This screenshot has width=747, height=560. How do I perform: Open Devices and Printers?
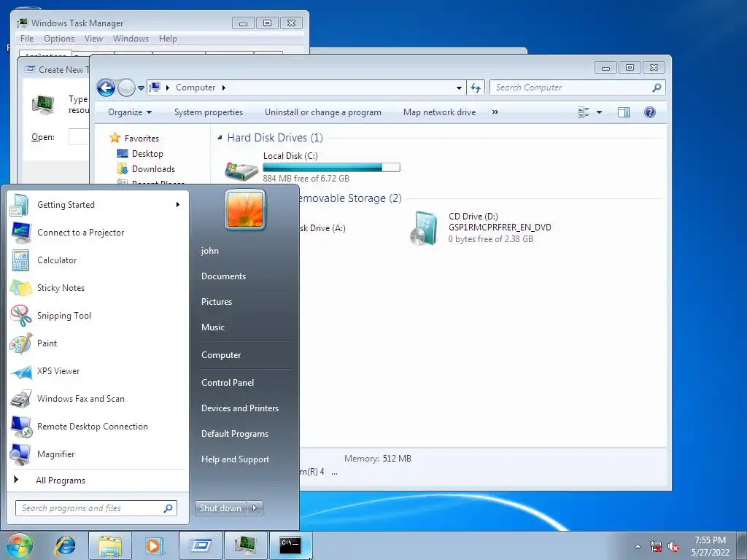[x=239, y=408]
